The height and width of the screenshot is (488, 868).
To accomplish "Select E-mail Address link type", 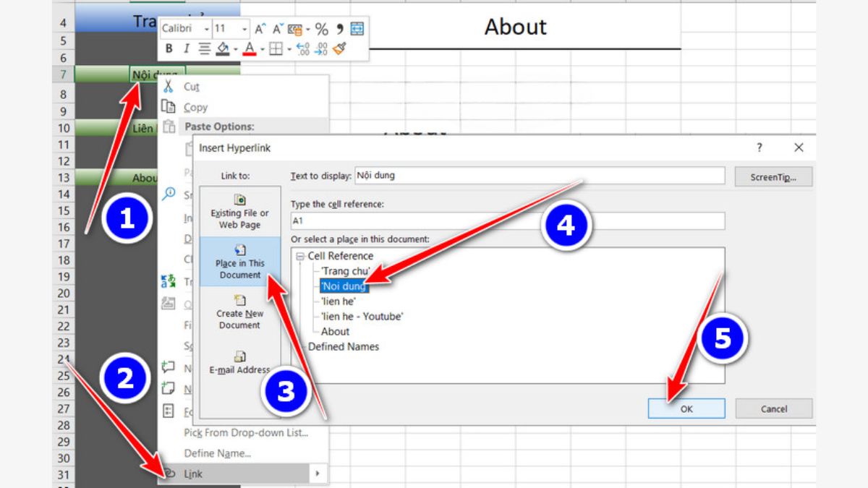I will tap(239, 362).
